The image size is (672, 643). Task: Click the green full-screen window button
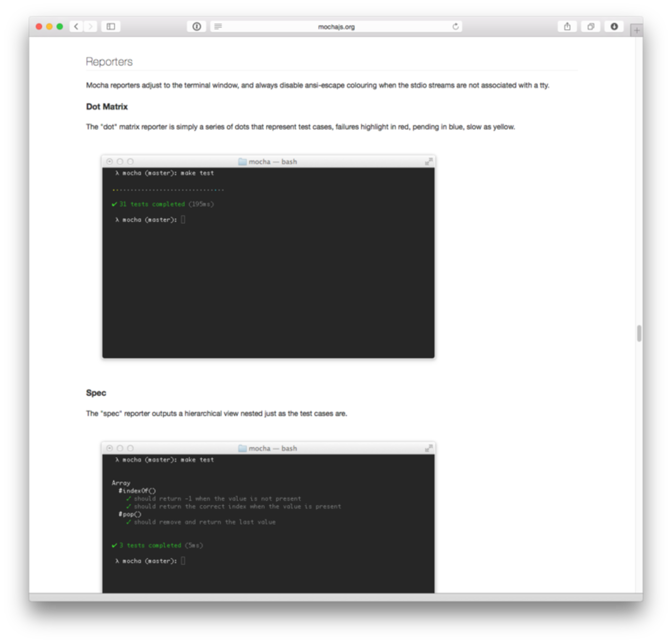[60, 26]
